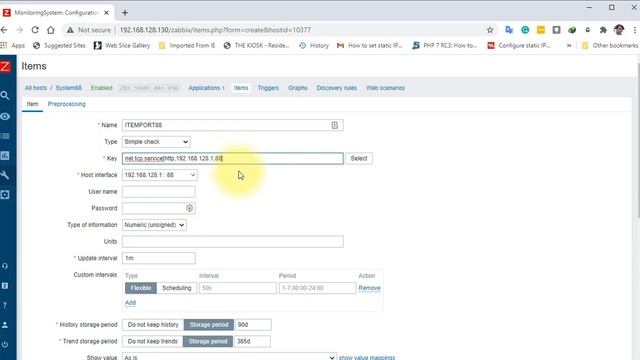
Task: Open the Type dropdown Simple check
Action: tap(156, 142)
